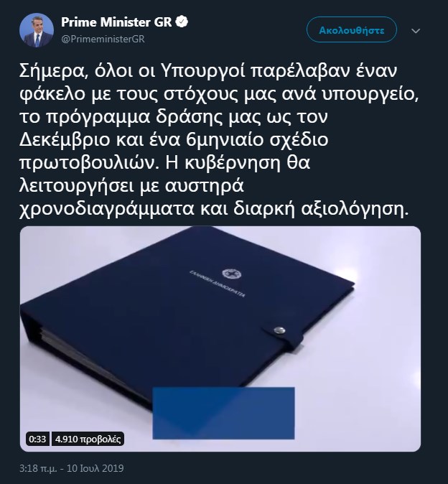The image size is (448, 484).
Task: Click the word χρονοδιαγράμματα in the tweet
Action: click(x=107, y=210)
